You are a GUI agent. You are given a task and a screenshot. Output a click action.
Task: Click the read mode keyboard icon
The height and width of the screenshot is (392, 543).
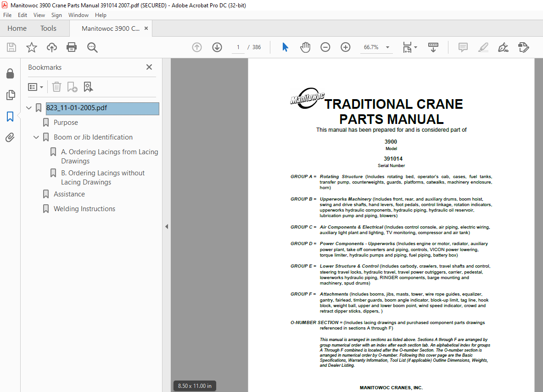click(x=433, y=47)
